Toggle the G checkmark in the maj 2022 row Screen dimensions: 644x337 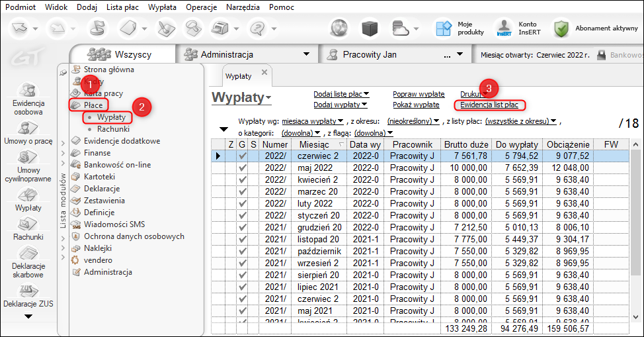(x=243, y=168)
